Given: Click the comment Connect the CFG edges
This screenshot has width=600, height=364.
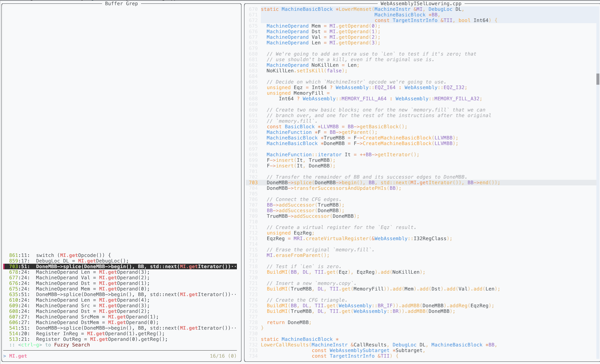Looking at the screenshot, I should tap(304, 199).
